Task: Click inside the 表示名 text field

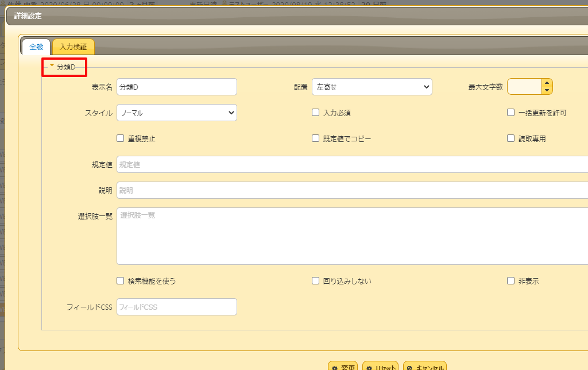Action: [x=176, y=87]
